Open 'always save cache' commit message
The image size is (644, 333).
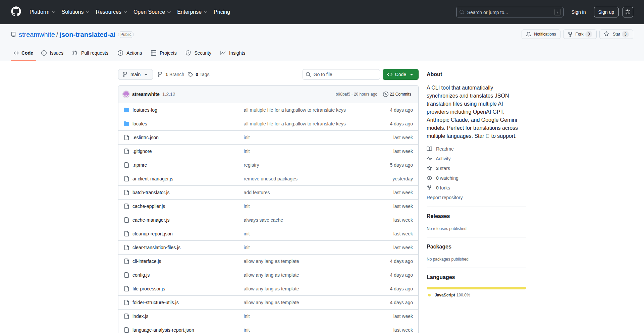(263, 220)
